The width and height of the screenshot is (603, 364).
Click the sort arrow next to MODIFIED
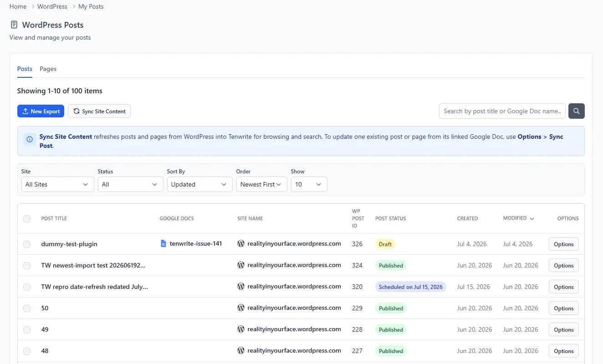[x=531, y=219]
